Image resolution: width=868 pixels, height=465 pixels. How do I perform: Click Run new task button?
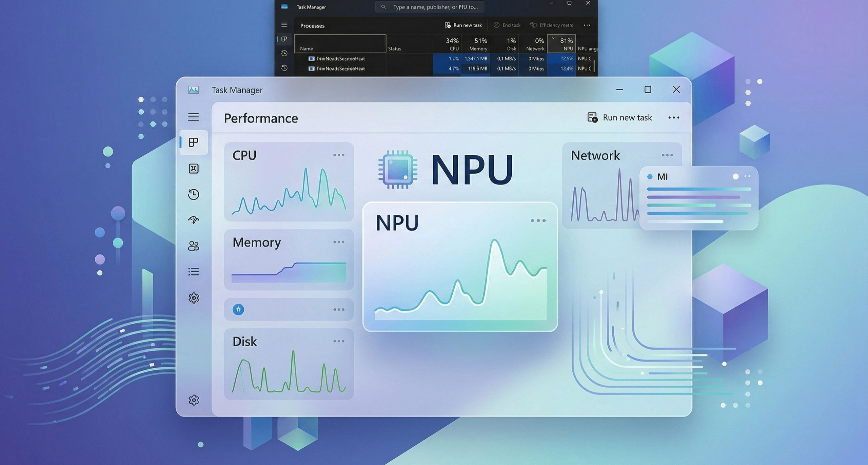[x=627, y=117]
